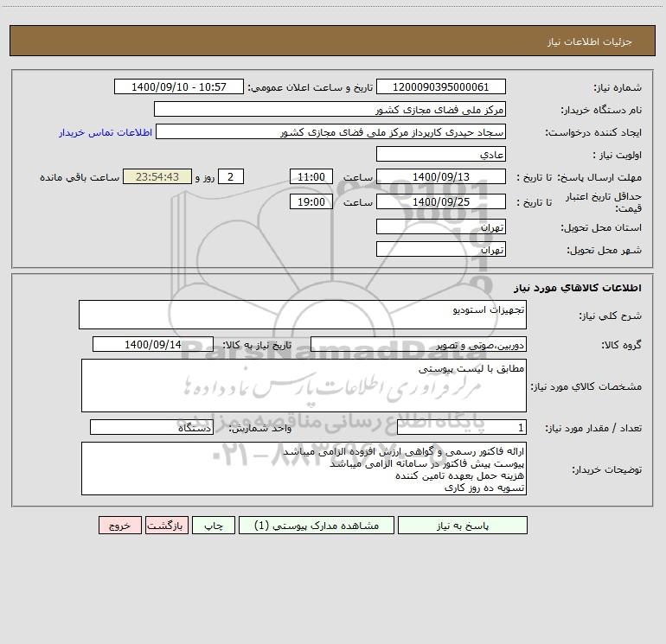Click the announcement date field 1400/09/10 - 10:57
This screenshot has height=644, width=666.
pos(179,86)
